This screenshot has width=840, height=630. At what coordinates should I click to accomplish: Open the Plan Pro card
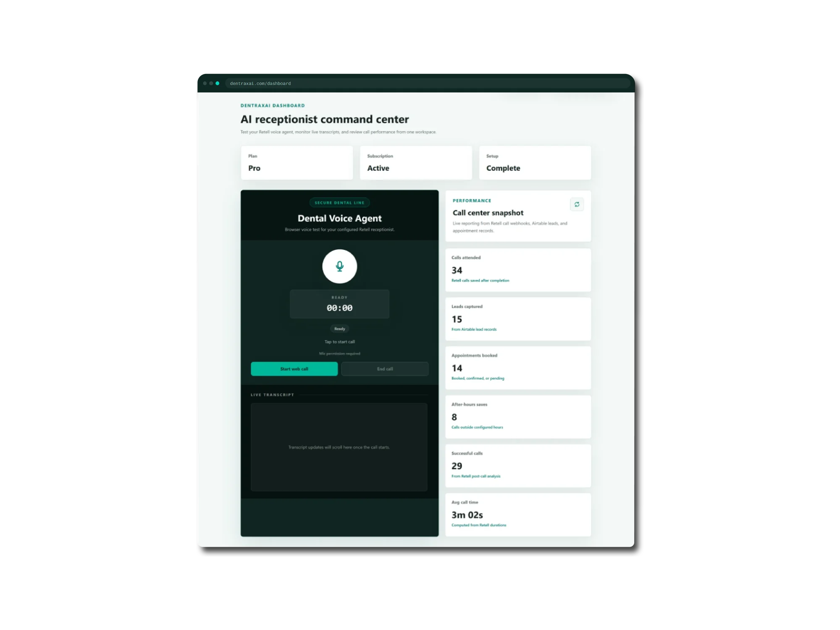(297, 163)
